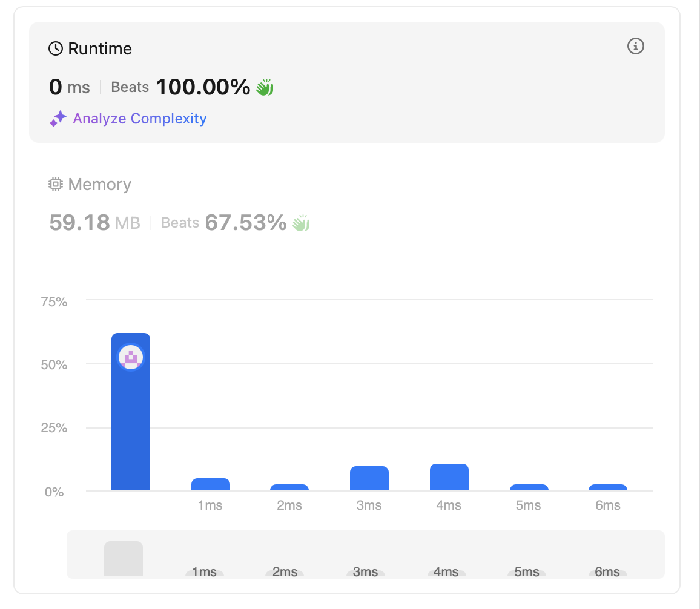Viewport: 700px width, 609px height.
Task: Select the 1ms bar in the chart
Action: [210, 484]
